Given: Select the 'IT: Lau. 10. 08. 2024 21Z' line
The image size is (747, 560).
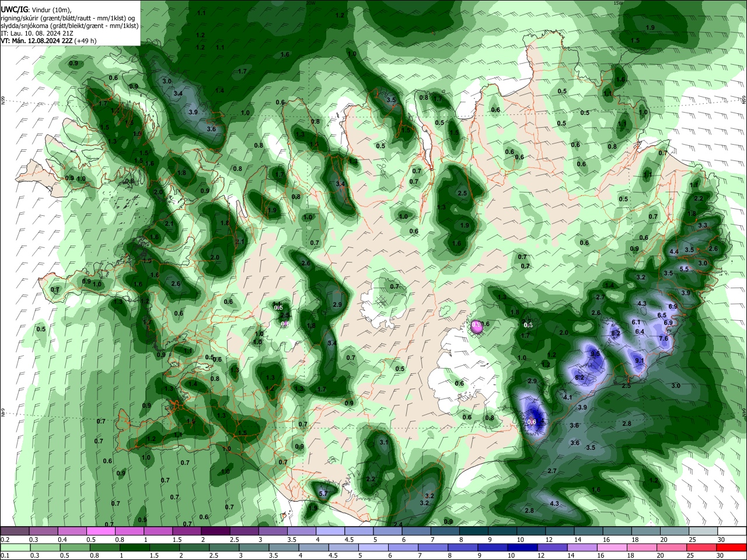Looking at the screenshot, I should click(37, 33).
